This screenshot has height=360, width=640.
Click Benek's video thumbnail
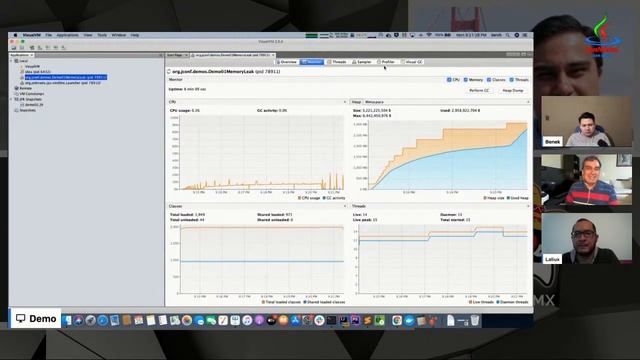[x=587, y=121]
